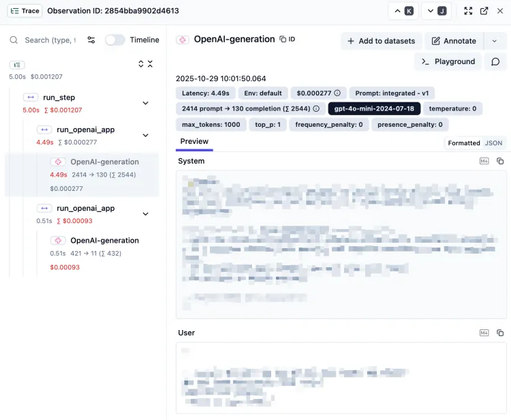Click the root trace tree icon
Image resolution: width=511 pixels, height=420 pixels.
point(17,65)
